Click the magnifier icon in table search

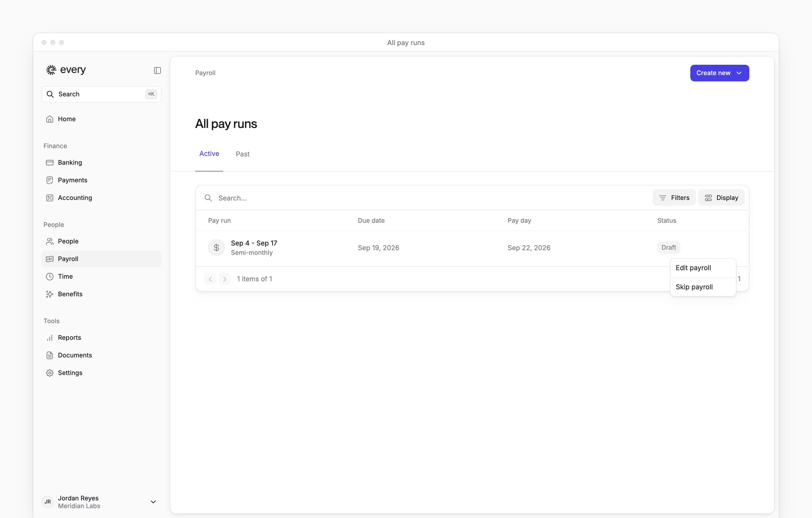pyautogui.click(x=208, y=198)
